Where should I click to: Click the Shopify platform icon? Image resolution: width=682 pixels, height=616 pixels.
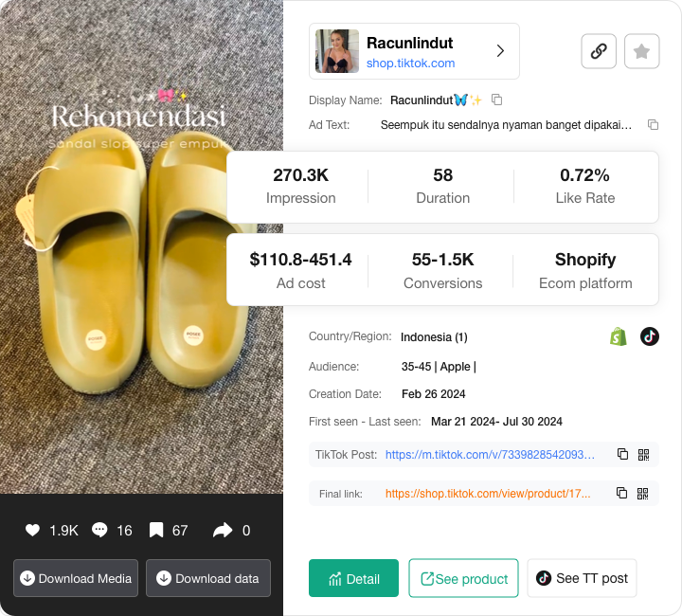click(x=619, y=336)
